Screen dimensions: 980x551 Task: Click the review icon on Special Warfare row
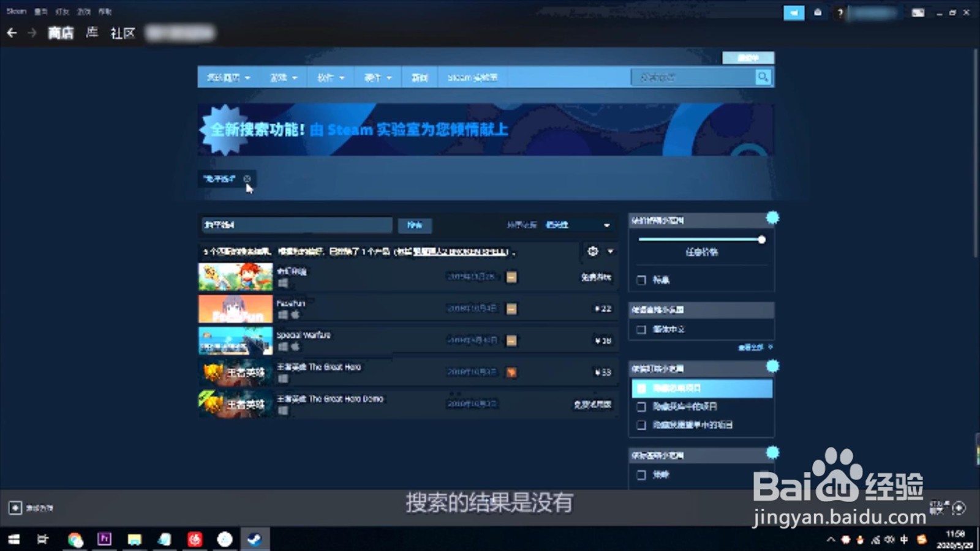511,340
